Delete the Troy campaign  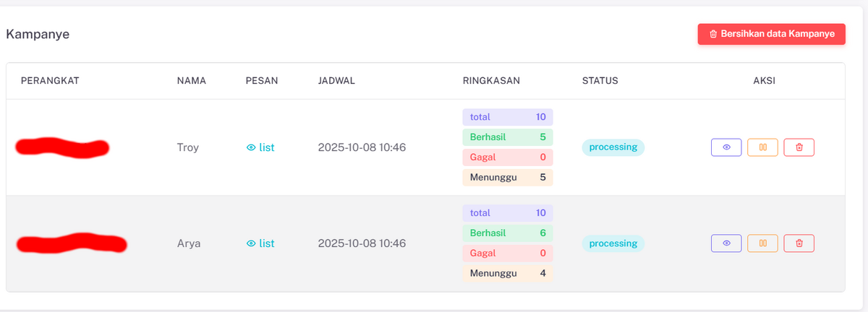[x=799, y=147]
